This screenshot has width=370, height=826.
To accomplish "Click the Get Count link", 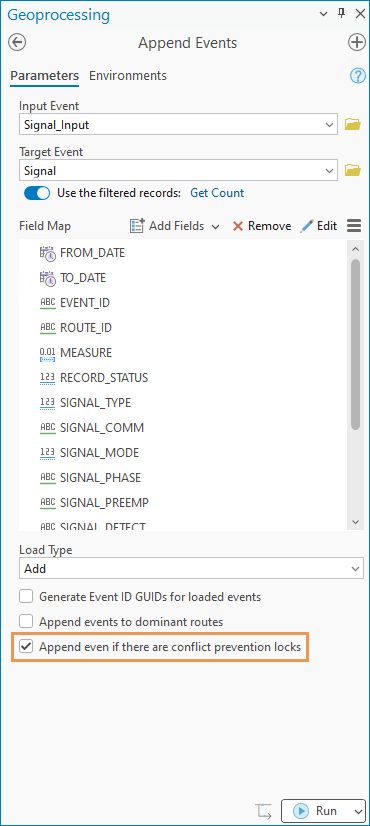I will [217, 193].
